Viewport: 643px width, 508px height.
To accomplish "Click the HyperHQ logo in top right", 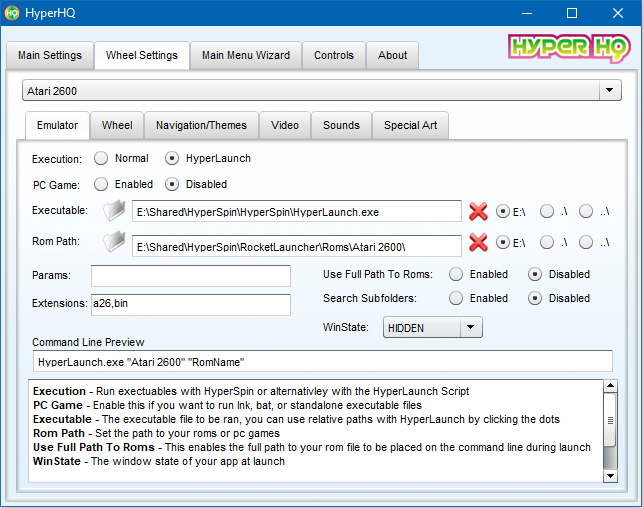I will click(x=565, y=48).
